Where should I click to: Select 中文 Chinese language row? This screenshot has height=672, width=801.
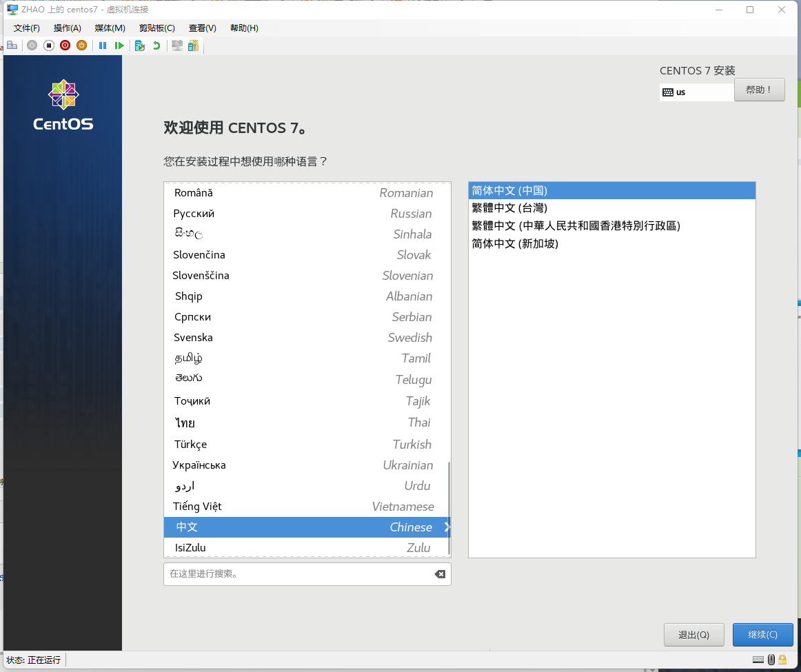point(305,527)
